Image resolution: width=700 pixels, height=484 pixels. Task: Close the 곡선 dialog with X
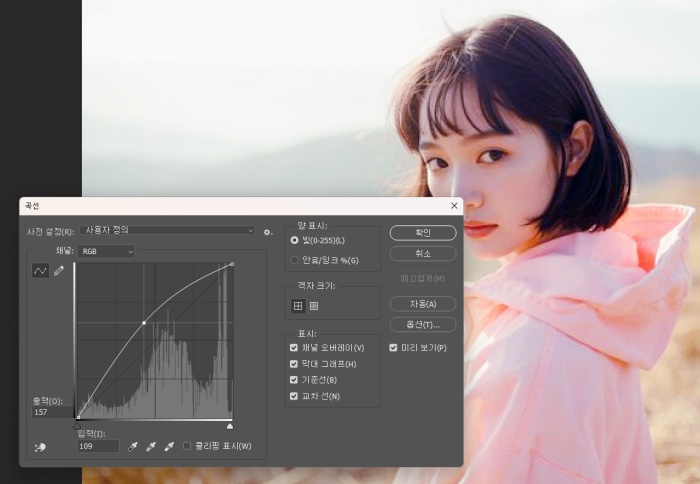click(x=454, y=205)
